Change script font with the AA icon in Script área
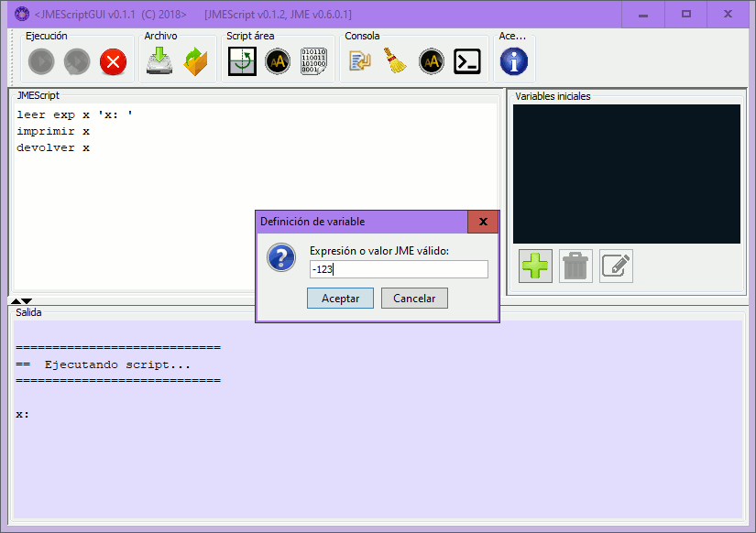The image size is (756, 533). tap(278, 61)
